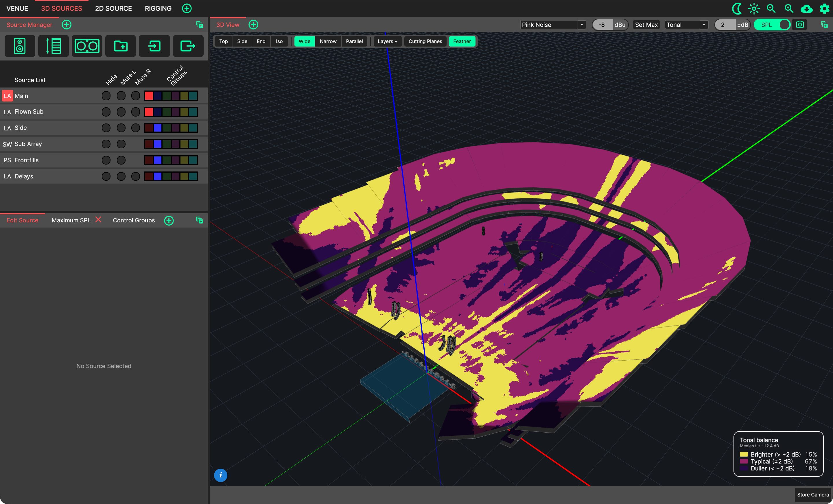Open the cloud download icon
833x504 pixels.
807,8
